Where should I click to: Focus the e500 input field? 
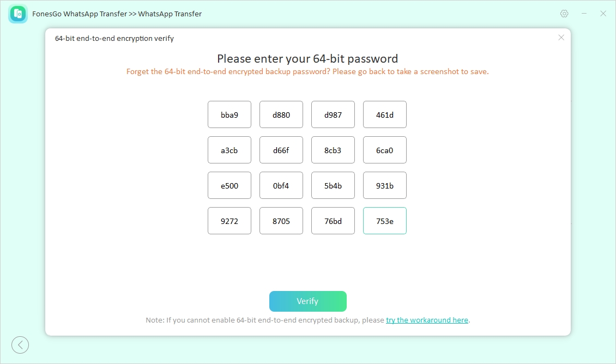[x=230, y=185]
